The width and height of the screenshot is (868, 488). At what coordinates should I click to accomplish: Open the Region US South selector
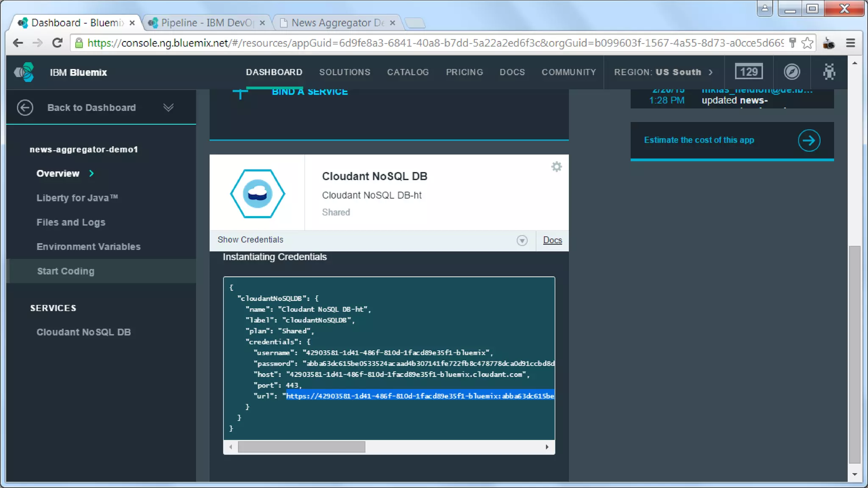663,72
